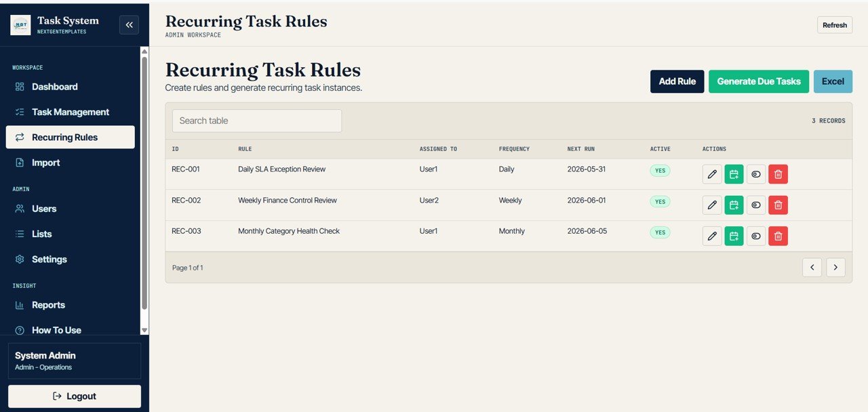The image size is (868, 412).
Task: Go to the next table page
Action: point(835,267)
